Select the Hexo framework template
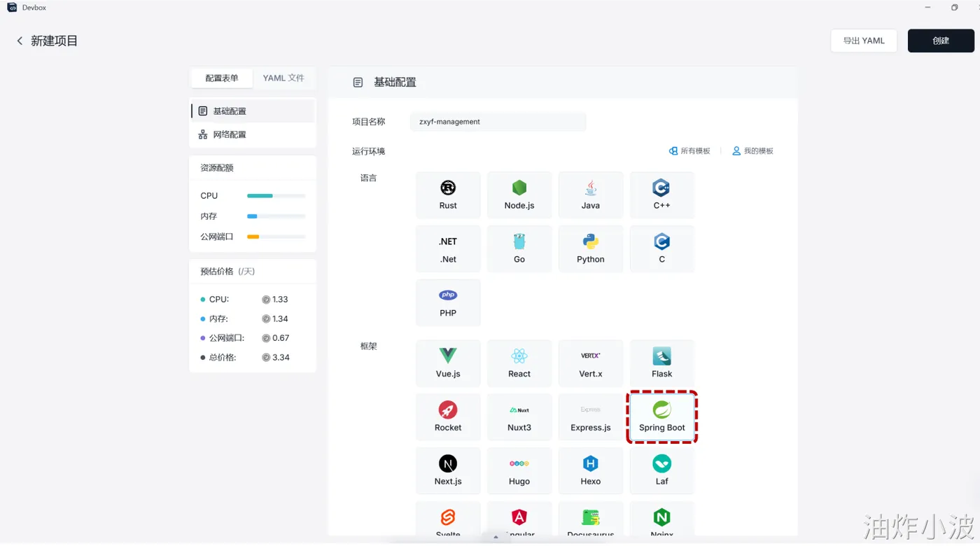 click(591, 471)
